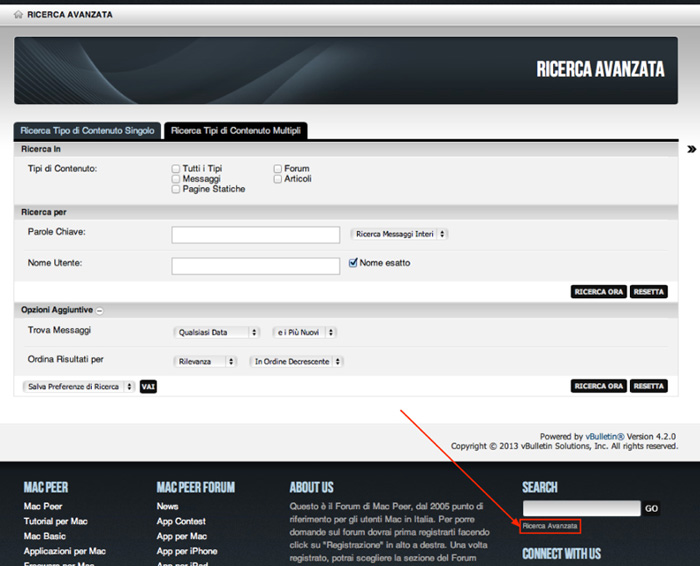The height and width of the screenshot is (566, 700).
Task: Focus the Nome Utente input field
Action: pyautogui.click(x=255, y=266)
